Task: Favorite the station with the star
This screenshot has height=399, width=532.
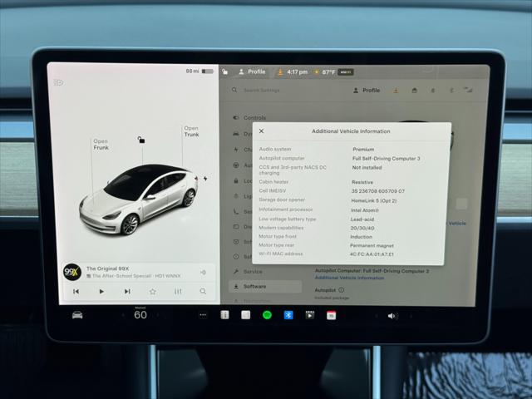Action: point(153,291)
